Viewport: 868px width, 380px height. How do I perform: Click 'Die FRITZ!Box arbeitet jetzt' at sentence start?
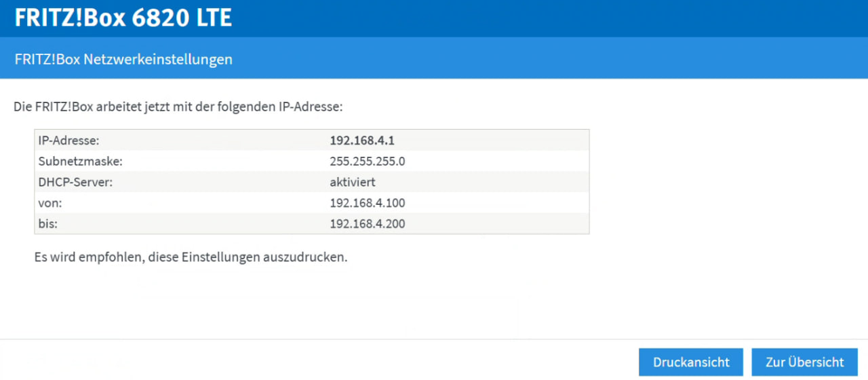pos(88,107)
